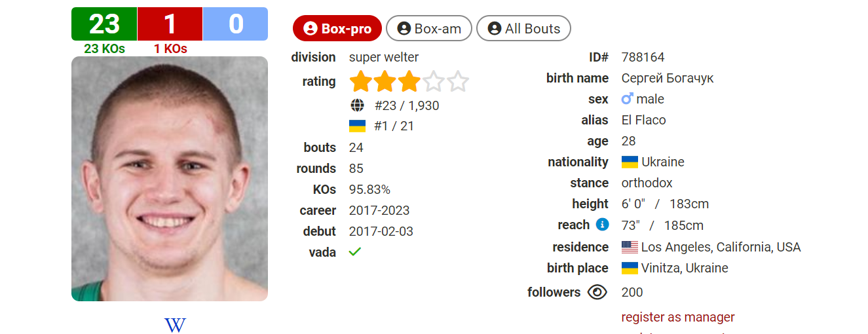Screen dimensions: 868x334
Task: Click the followers eye icon
Action: (x=597, y=292)
